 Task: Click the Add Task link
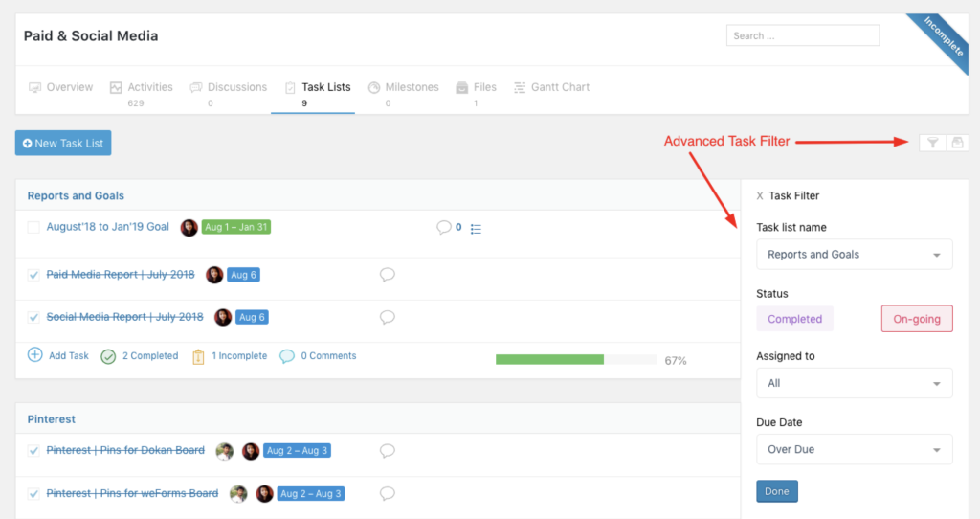coord(69,356)
